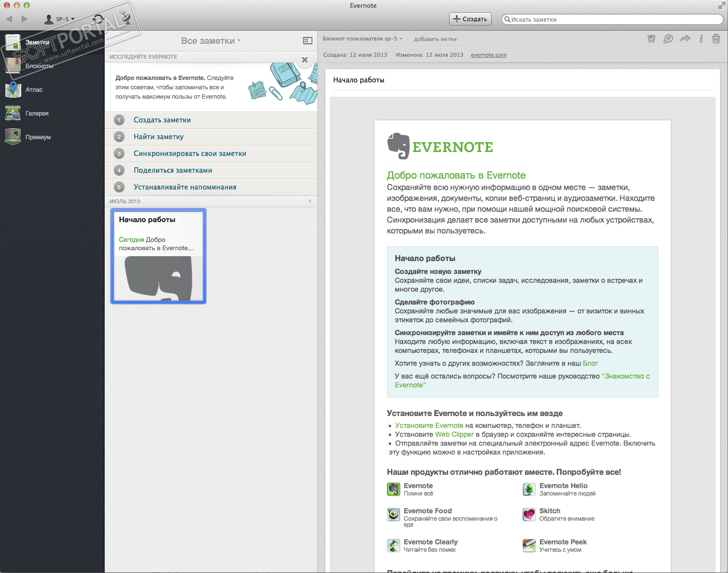
Task: Go forward with the right navigation arrow
Action: tap(25, 19)
